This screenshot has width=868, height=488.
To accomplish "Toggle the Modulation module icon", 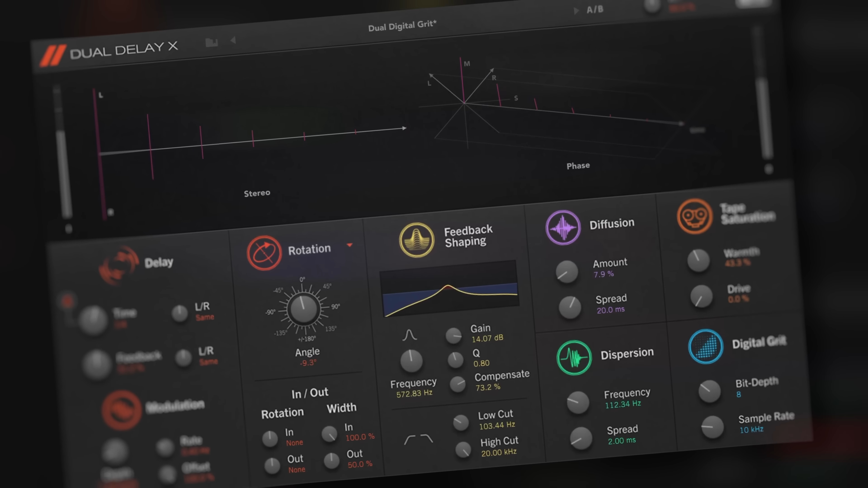I will pos(122,410).
